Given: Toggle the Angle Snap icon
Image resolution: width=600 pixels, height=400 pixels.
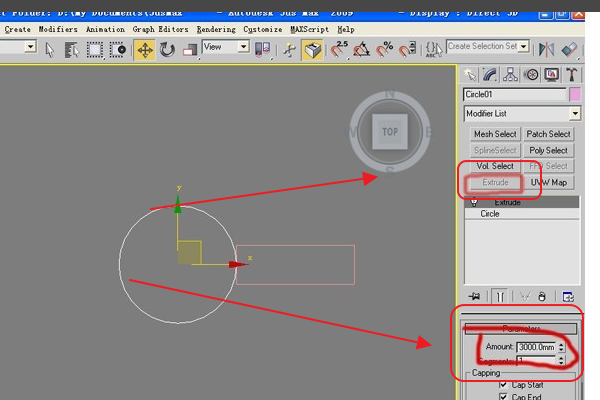Looking at the screenshot, I should point(361,50).
